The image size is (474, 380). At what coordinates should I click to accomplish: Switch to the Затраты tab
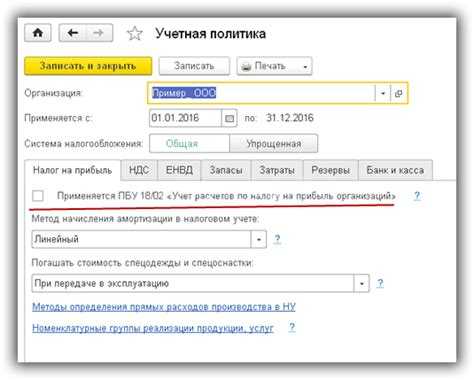(277, 170)
